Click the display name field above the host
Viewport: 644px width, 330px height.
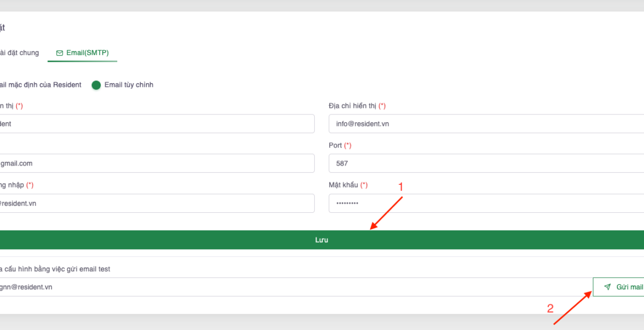point(157,124)
